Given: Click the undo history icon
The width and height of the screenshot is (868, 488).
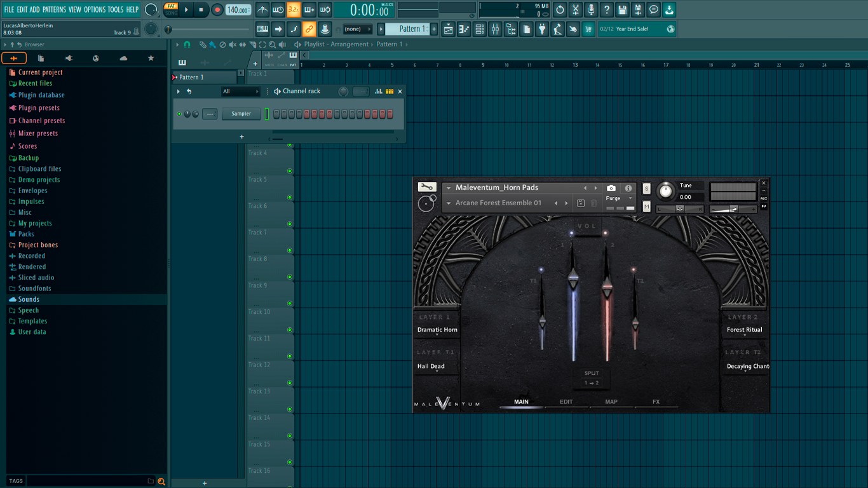Looking at the screenshot, I should point(560,10).
